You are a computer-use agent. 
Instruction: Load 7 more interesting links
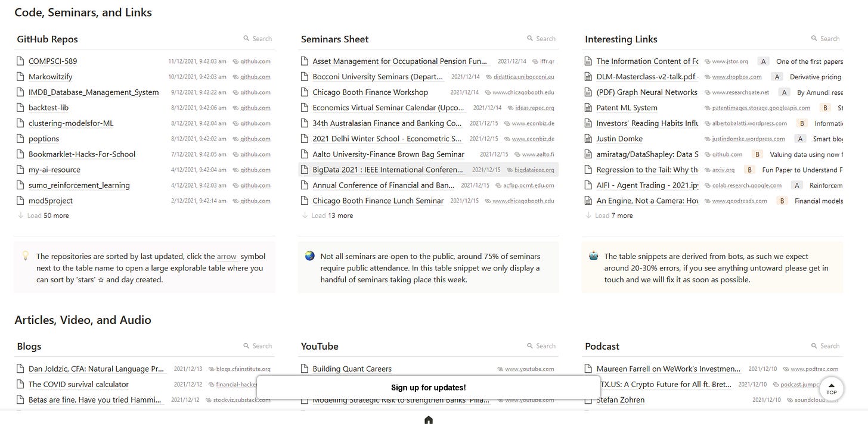tap(609, 216)
